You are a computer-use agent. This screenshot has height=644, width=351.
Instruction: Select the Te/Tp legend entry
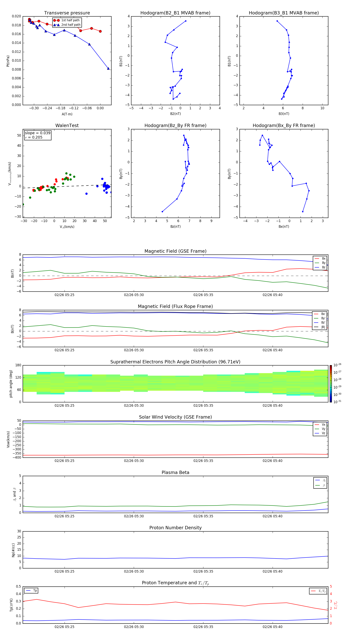318,591
